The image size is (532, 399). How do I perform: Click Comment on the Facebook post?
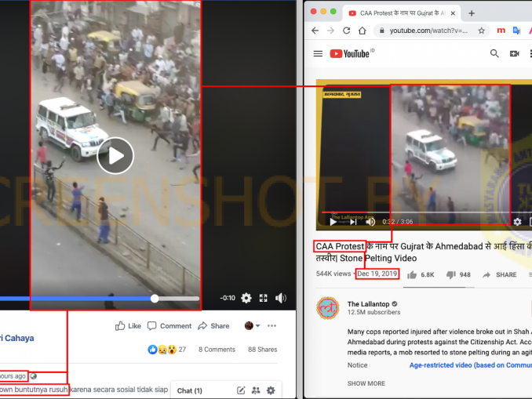pos(169,326)
